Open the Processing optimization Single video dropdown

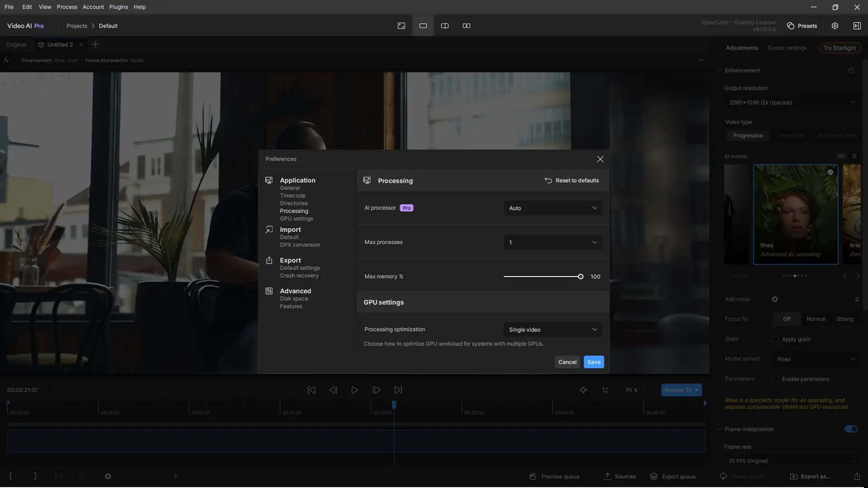click(552, 330)
